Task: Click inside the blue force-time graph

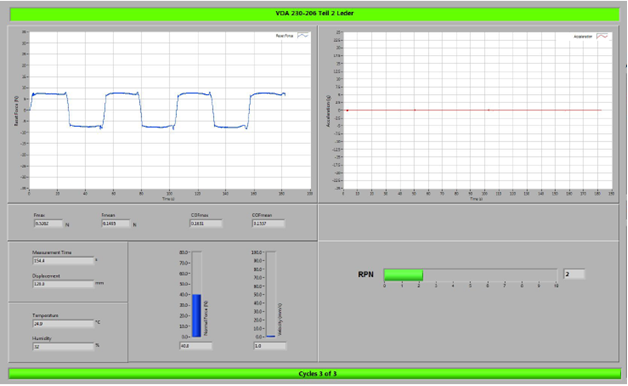Action: point(170,110)
